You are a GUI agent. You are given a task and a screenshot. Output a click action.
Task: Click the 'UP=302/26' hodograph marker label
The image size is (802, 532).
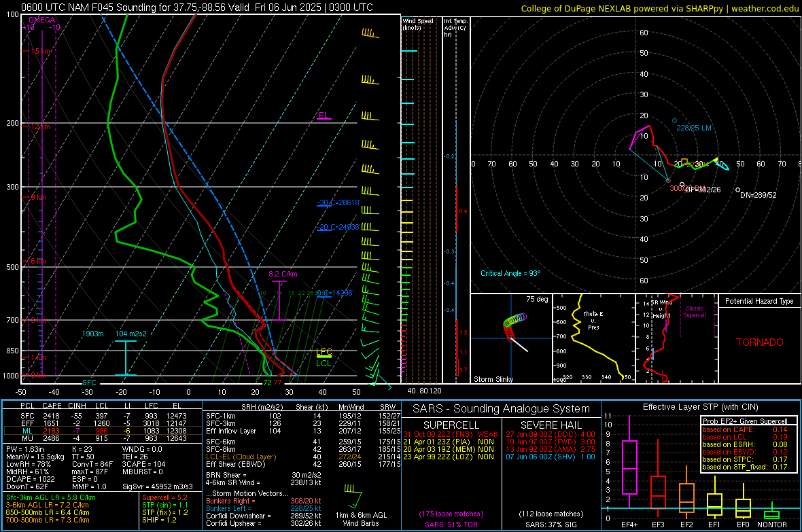coord(703,190)
